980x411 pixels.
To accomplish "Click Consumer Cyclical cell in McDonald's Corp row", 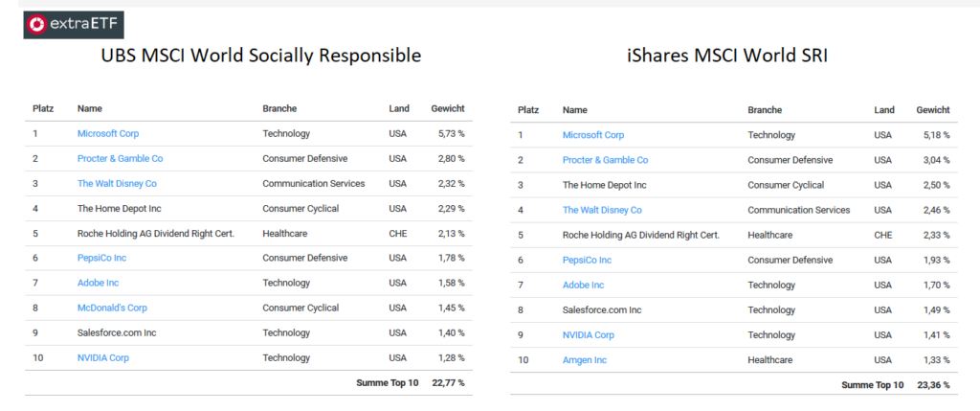I will pyautogui.click(x=301, y=308).
